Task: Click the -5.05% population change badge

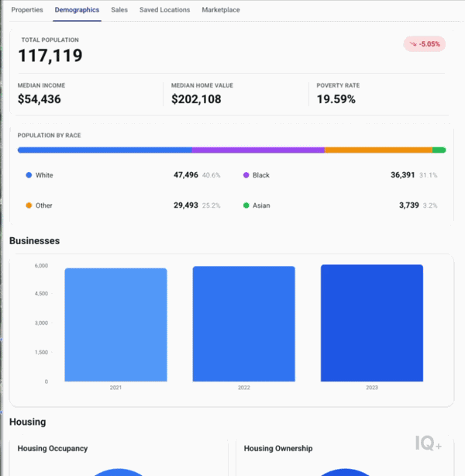Action: pyautogui.click(x=425, y=44)
